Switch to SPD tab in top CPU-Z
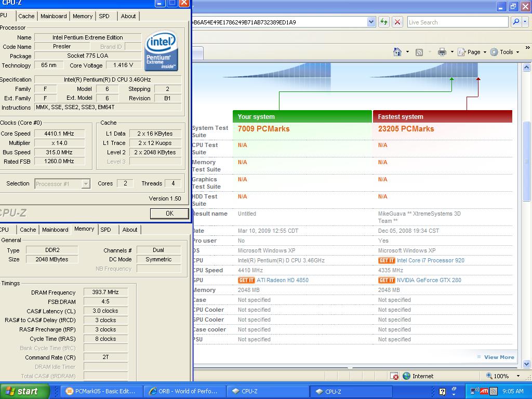Screen dimensions: 532x399 coord(104,16)
